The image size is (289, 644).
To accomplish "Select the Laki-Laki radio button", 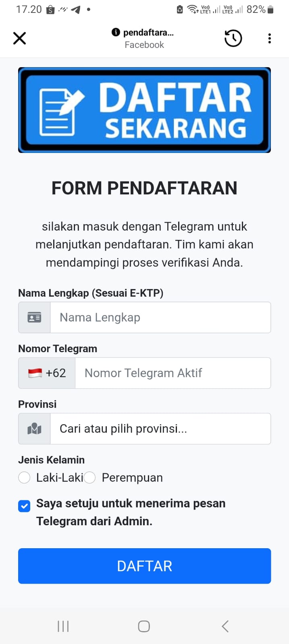I will (x=24, y=478).
